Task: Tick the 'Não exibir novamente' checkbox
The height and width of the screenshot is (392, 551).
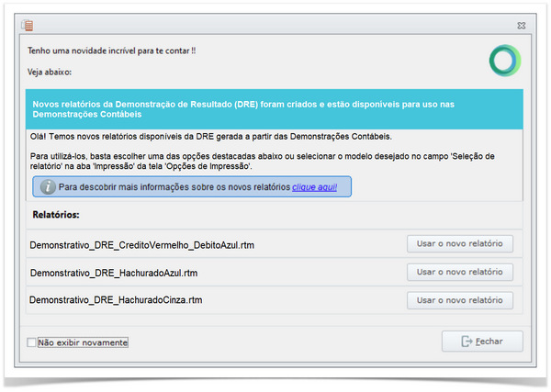Action: click(32, 342)
